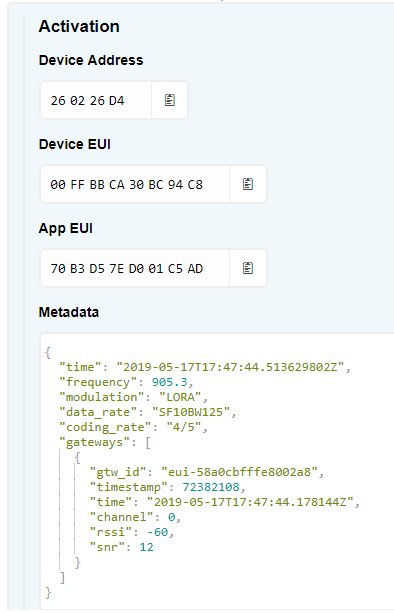Image resolution: width=394 pixels, height=613 pixels.
Task: Copy the Device EUI to clipboard
Action: pyautogui.click(x=248, y=184)
